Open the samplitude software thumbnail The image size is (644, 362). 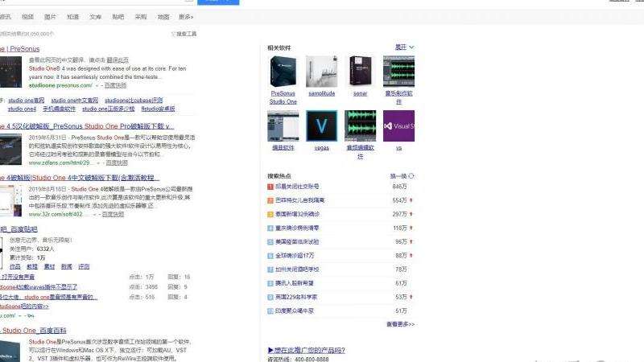tap(321, 72)
